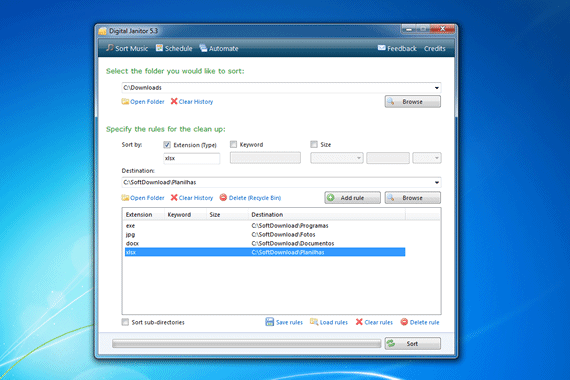The width and height of the screenshot is (570, 380).
Task: Click the Size column header
Action: [x=227, y=215]
